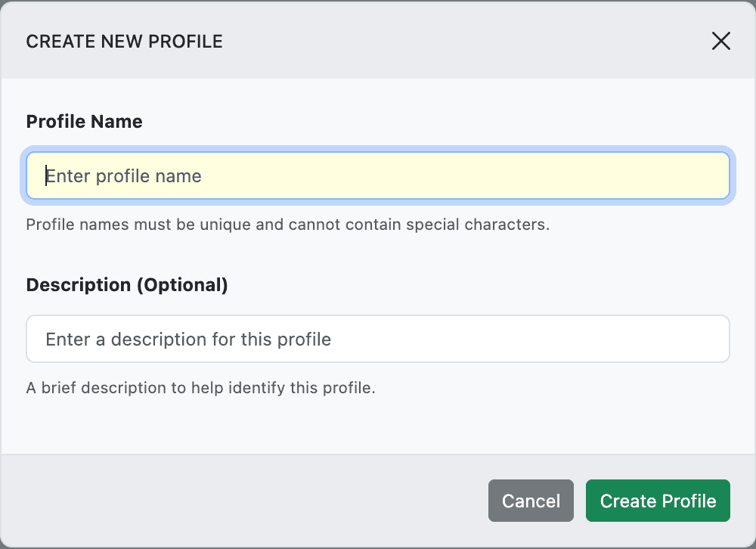Dismiss the dialog with the X icon
The height and width of the screenshot is (549, 756).
[x=720, y=41]
